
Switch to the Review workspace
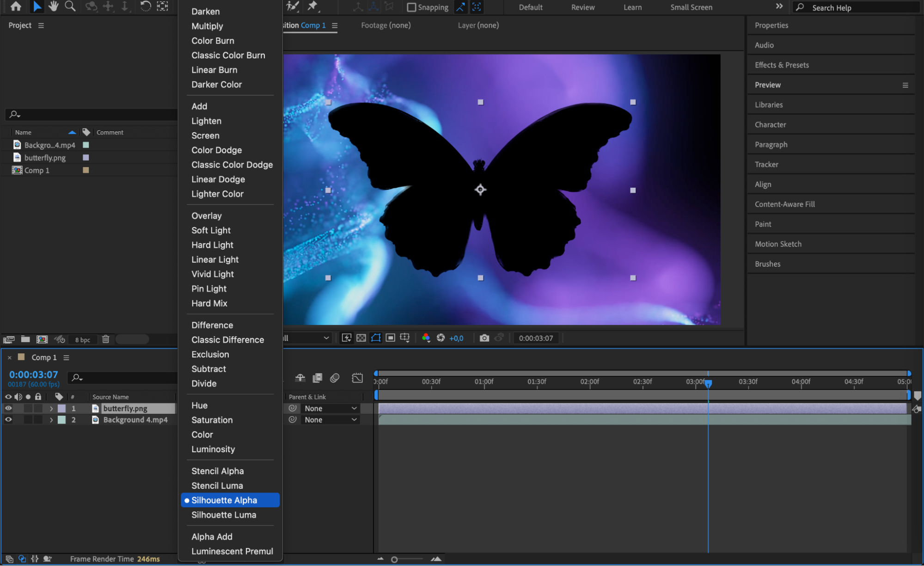582,7
